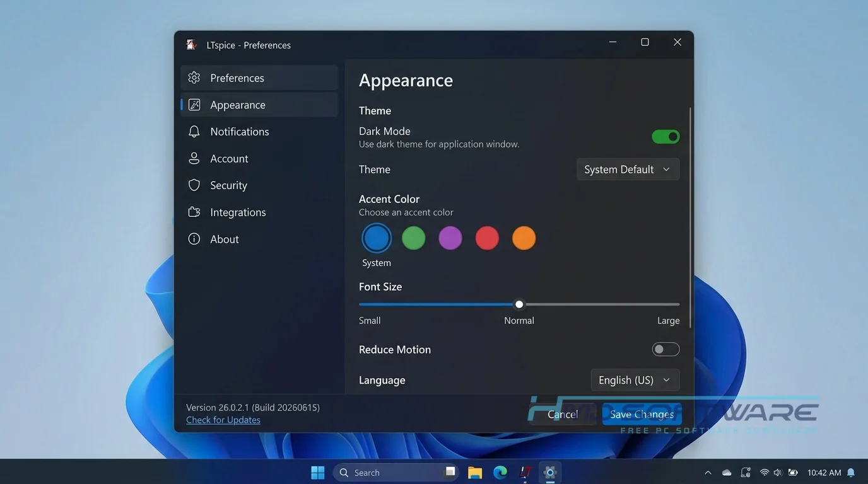This screenshot has width=868, height=484.
Task: Open the Language English (US) dropdown
Action: (635, 380)
